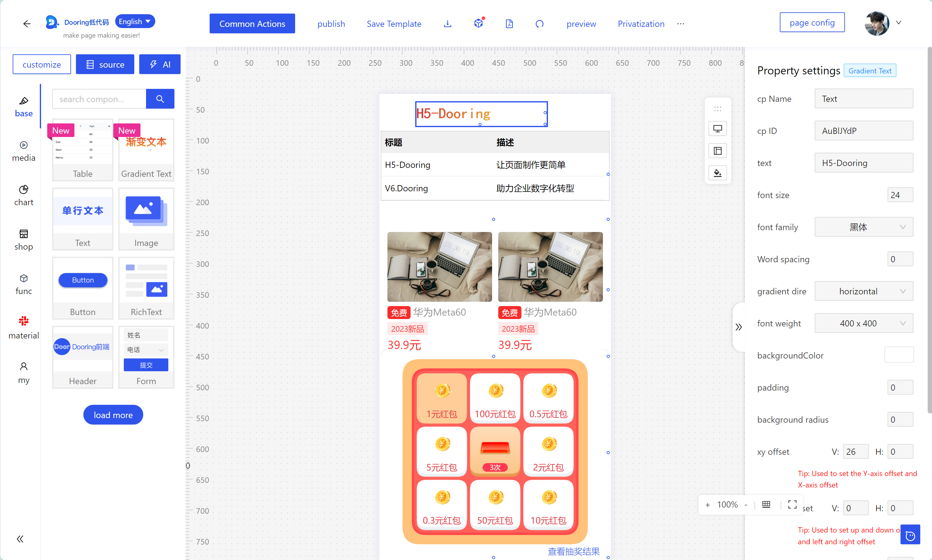Click the page config button
Screen dimensions: 932x560
pos(812,23)
